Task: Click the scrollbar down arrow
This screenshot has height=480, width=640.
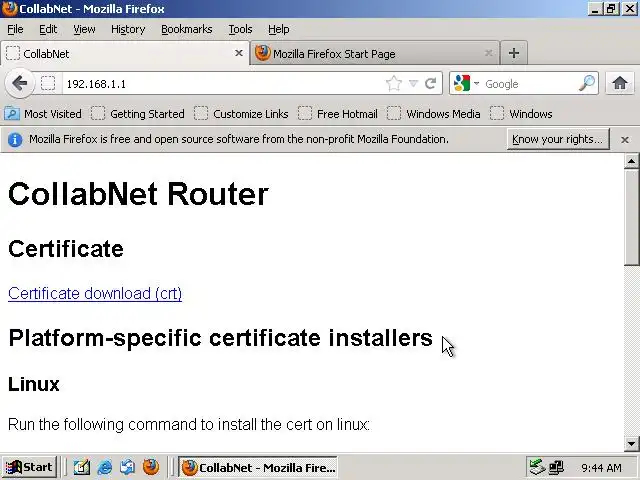Action: pos(631,443)
